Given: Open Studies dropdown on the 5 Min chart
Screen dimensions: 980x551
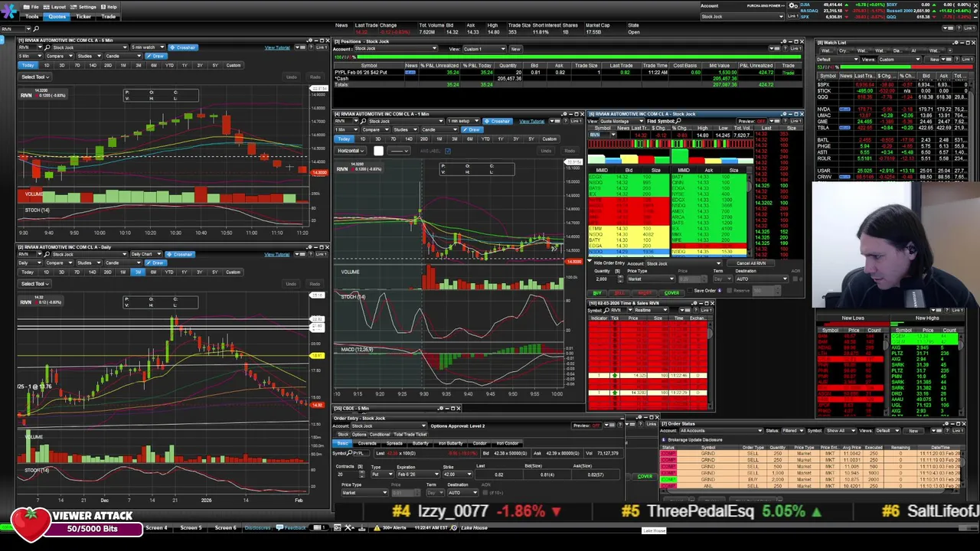Looking at the screenshot, I should [88, 56].
